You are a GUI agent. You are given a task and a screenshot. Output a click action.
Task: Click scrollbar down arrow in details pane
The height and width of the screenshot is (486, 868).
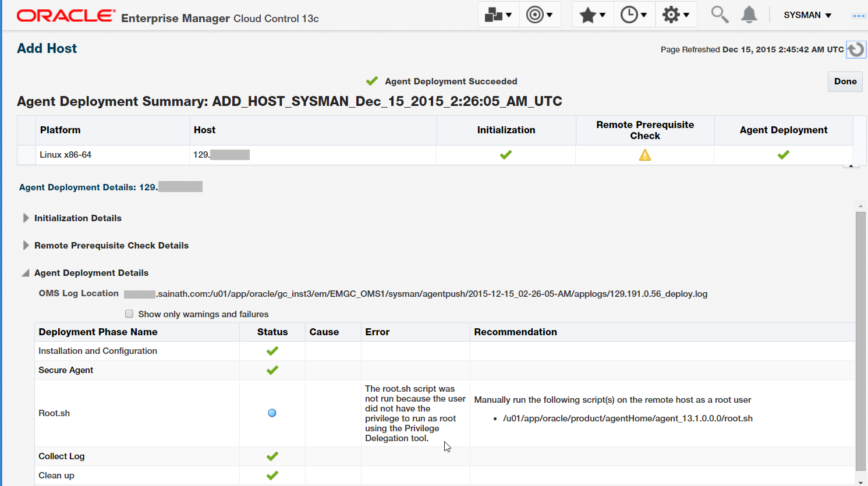tap(860, 482)
